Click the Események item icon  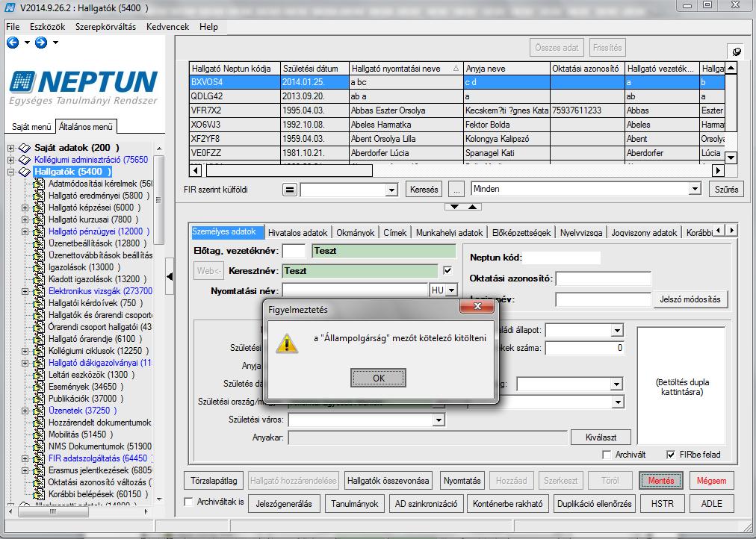[39, 387]
